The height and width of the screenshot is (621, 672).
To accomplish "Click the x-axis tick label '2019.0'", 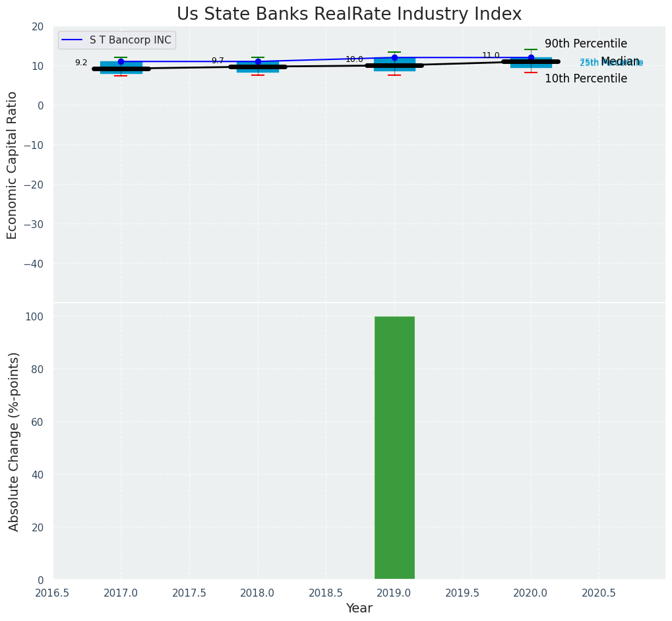I will click(394, 593).
